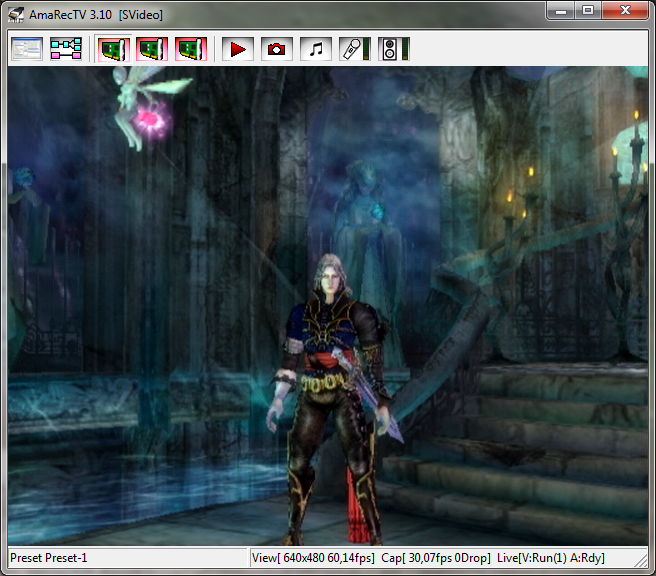Click the AmaRecTV app icon in title bar
Image resolution: width=656 pixels, height=576 pixels.
pyautogui.click(x=17, y=13)
